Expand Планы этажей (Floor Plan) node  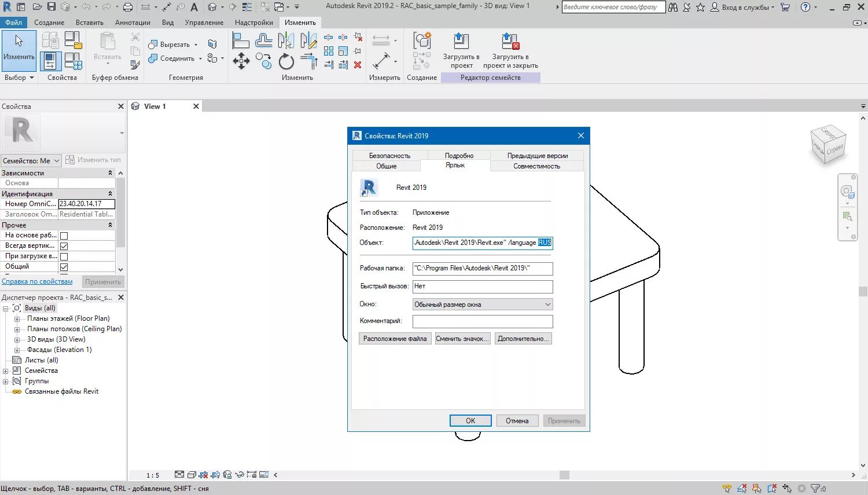click(17, 319)
